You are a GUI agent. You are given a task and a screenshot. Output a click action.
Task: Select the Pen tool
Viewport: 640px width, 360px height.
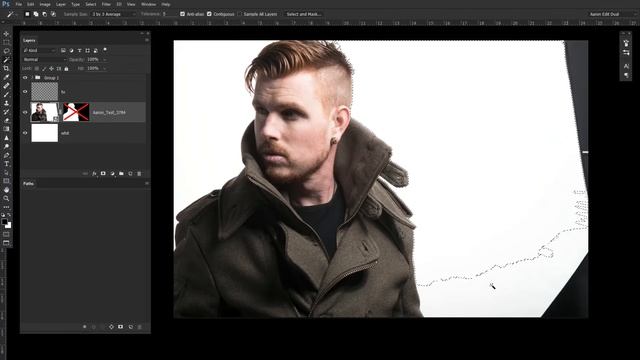pos(6,155)
